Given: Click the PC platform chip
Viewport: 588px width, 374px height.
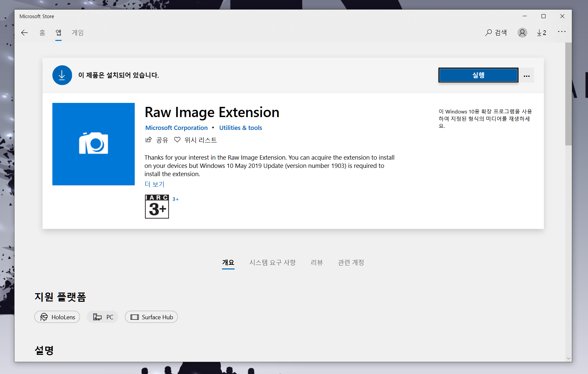Looking at the screenshot, I should click(102, 317).
